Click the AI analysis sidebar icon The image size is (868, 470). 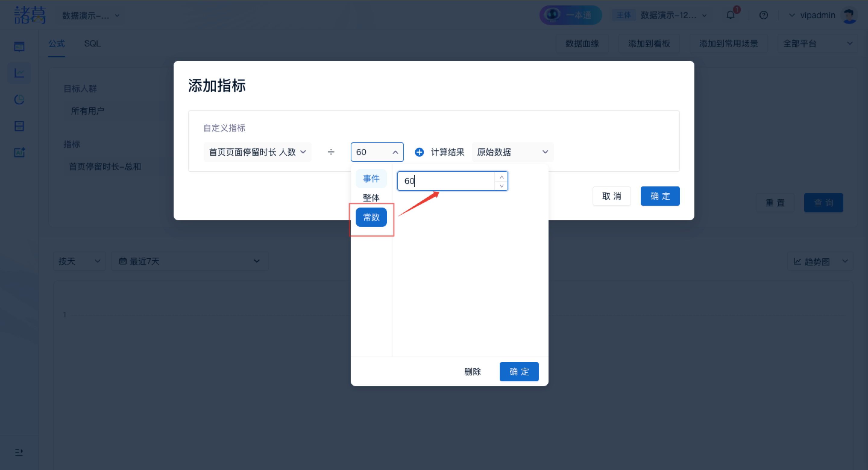pyautogui.click(x=19, y=152)
